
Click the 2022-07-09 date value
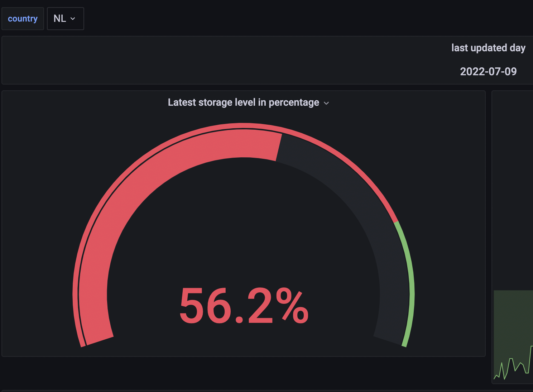pyautogui.click(x=488, y=72)
